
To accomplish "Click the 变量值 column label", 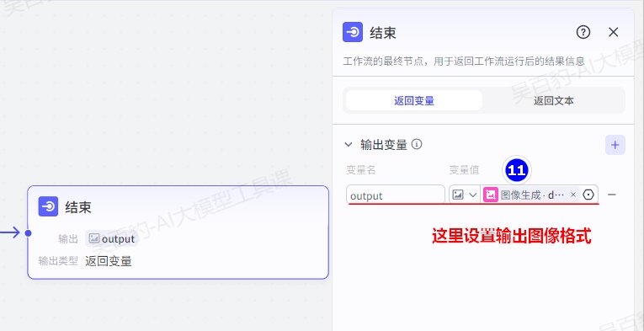I will click(464, 169).
